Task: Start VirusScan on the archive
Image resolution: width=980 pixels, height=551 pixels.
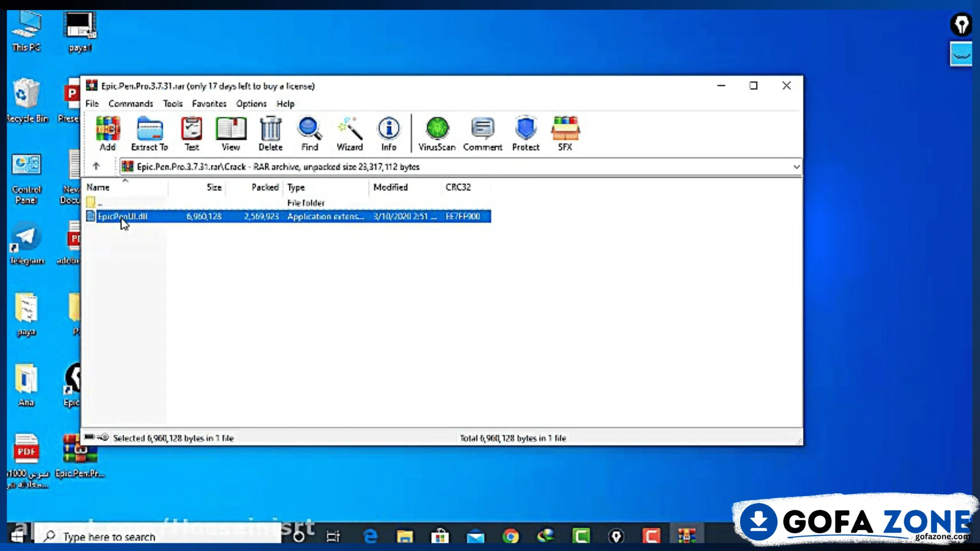Action: (437, 134)
